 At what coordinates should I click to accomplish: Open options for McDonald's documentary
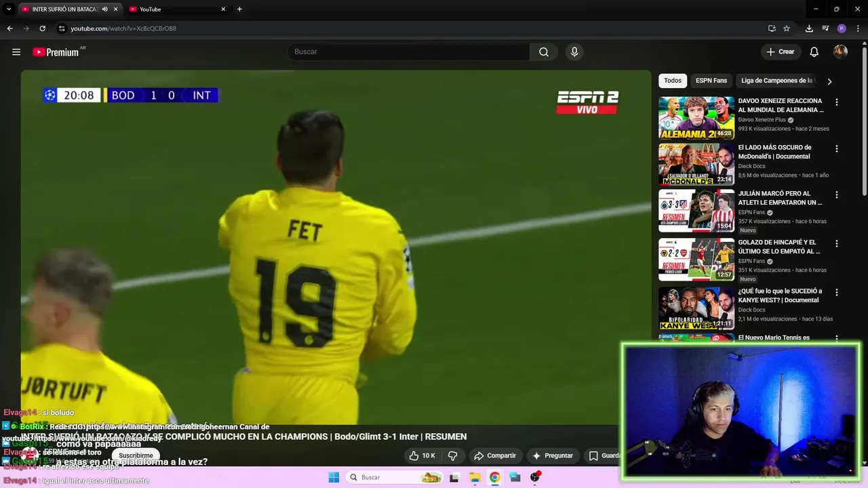(x=837, y=148)
